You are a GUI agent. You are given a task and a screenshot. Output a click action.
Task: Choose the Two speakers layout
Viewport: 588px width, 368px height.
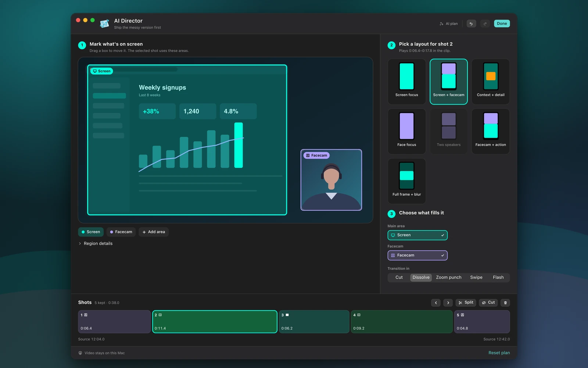coord(449,131)
